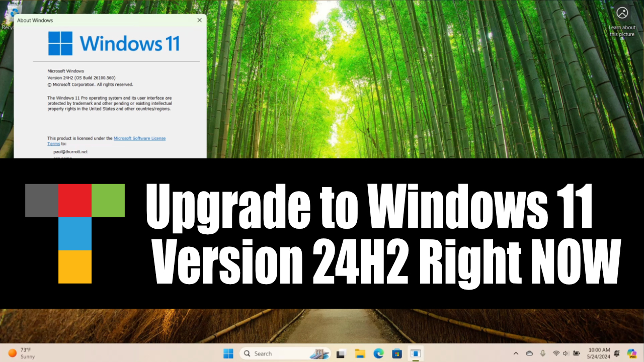Click the taskbar Search box

point(285,353)
